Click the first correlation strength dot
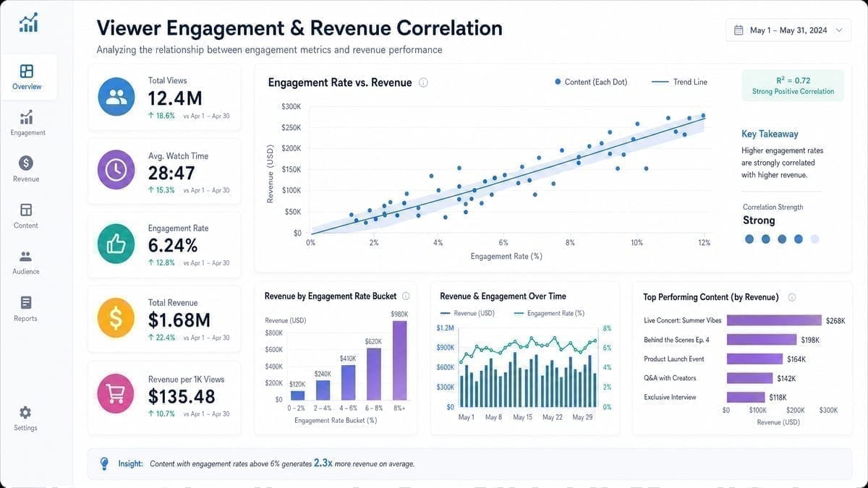The width and height of the screenshot is (868, 488). (x=749, y=239)
